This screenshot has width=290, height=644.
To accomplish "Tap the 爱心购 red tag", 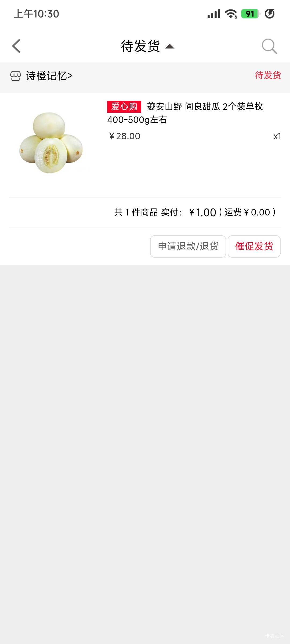I will 124,107.
